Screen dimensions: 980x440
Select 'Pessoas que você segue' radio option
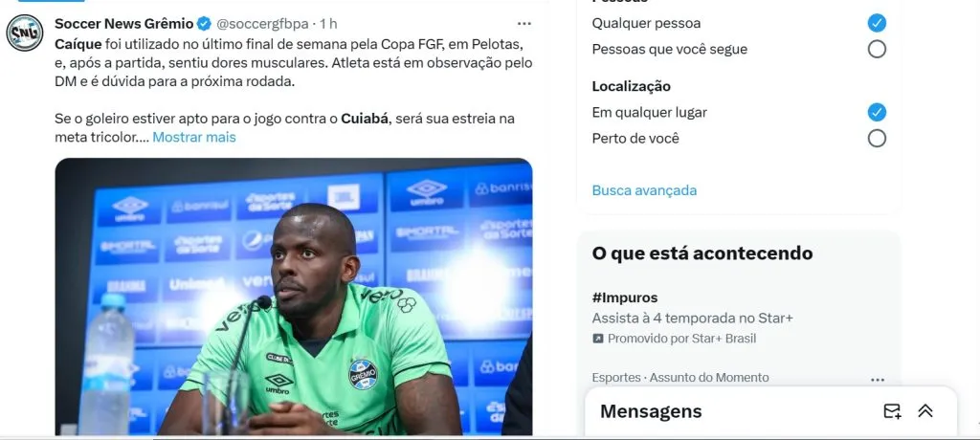click(877, 49)
